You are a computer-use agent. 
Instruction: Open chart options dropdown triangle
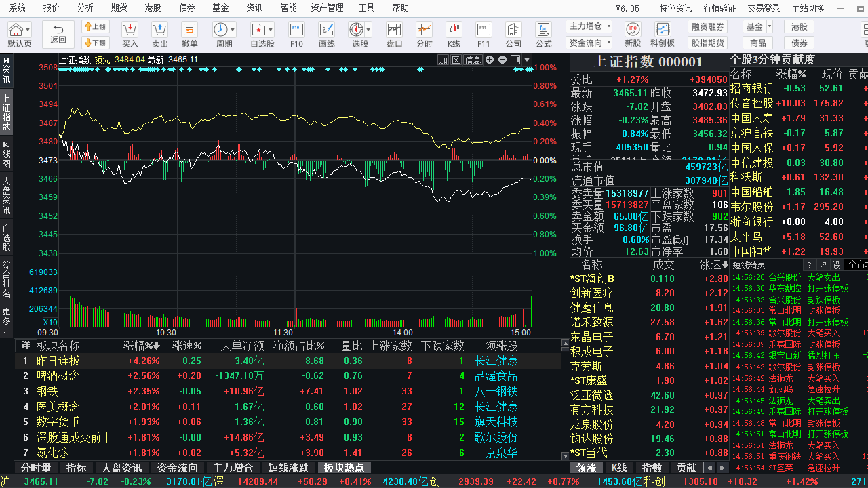coord(528,60)
